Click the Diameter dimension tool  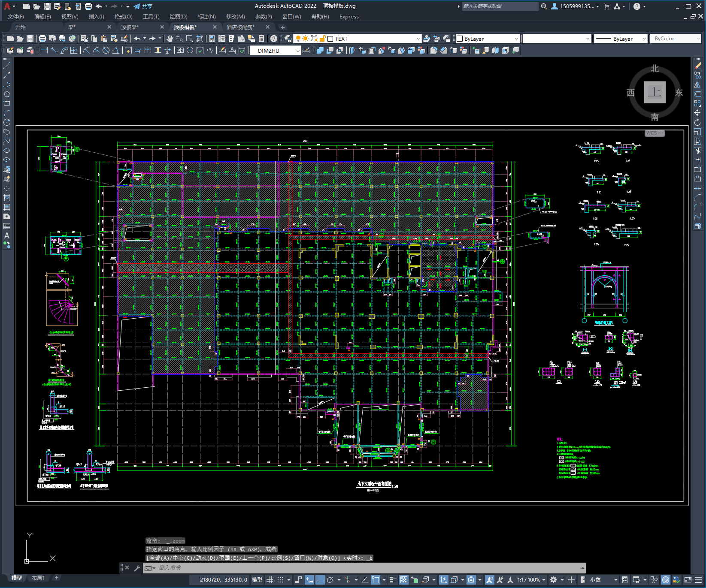(106, 50)
